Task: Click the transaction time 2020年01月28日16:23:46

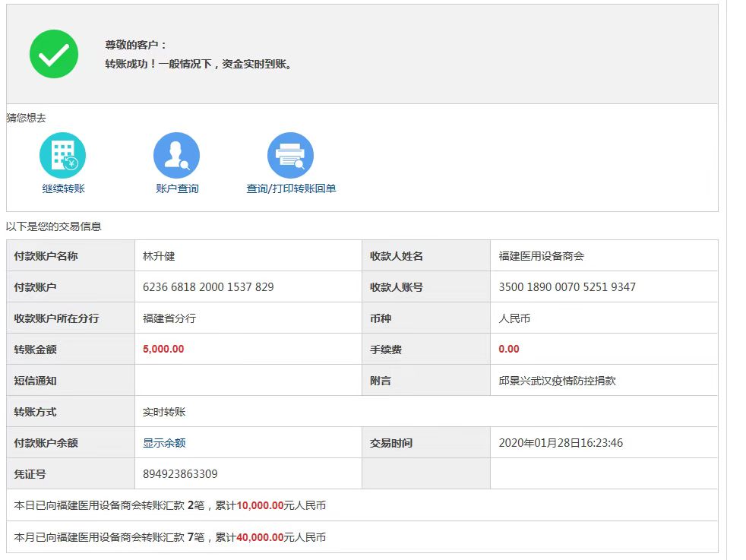Action: click(x=561, y=443)
